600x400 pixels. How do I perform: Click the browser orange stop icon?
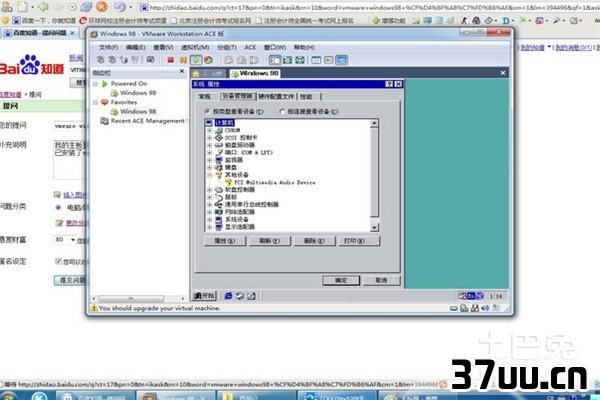click(102, 7)
